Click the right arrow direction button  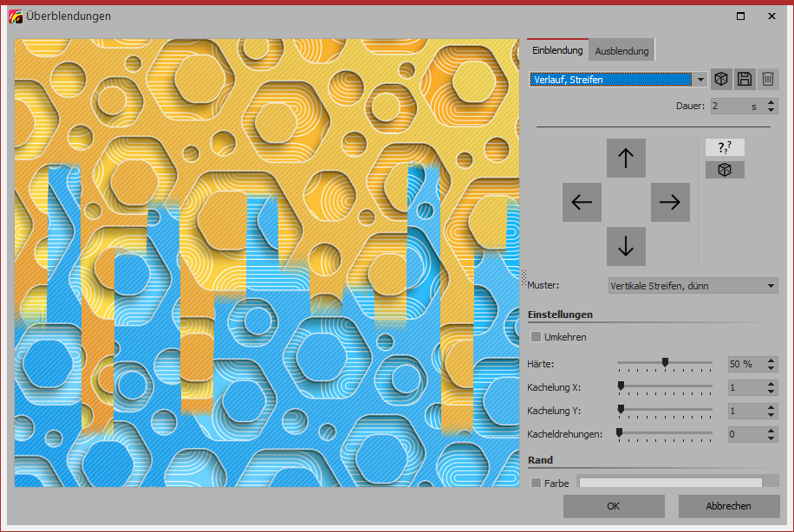click(x=670, y=202)
